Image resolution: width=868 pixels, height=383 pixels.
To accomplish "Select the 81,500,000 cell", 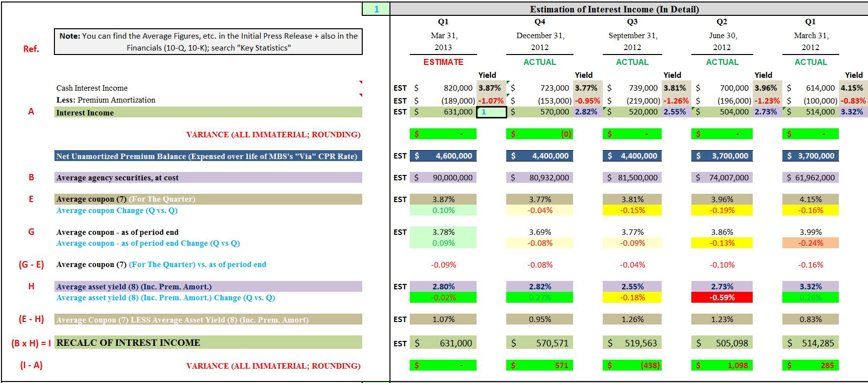I will (x=632, y=177).
